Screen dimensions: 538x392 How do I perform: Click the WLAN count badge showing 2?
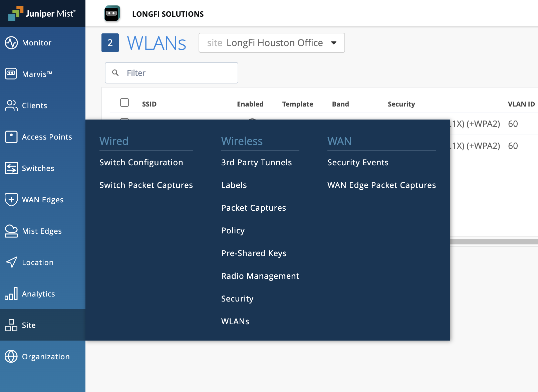pyautogui.click(x=110, y=43)
